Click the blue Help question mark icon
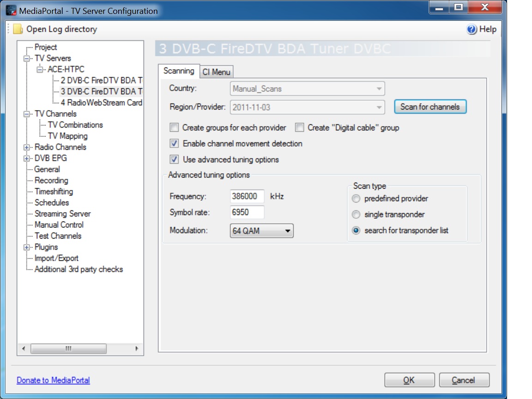The width and height of the screenshot is (532, 399). click(x=472, y=29)
